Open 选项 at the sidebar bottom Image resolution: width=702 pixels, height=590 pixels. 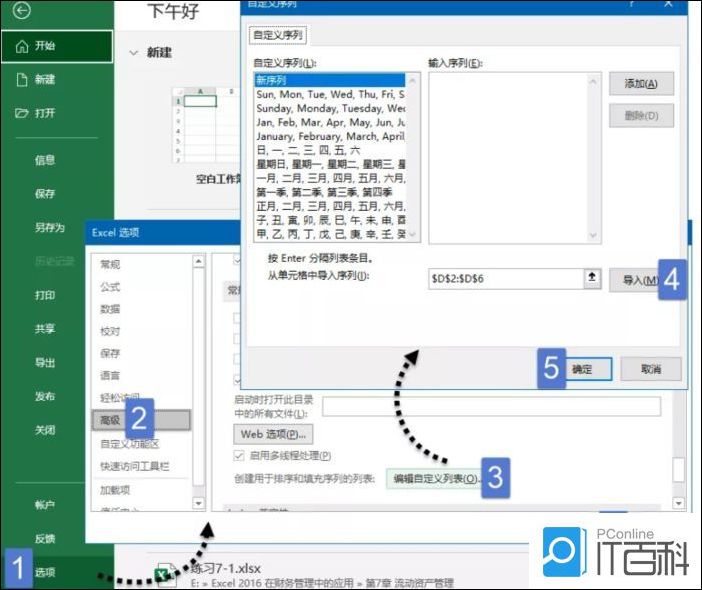(45, 572)
